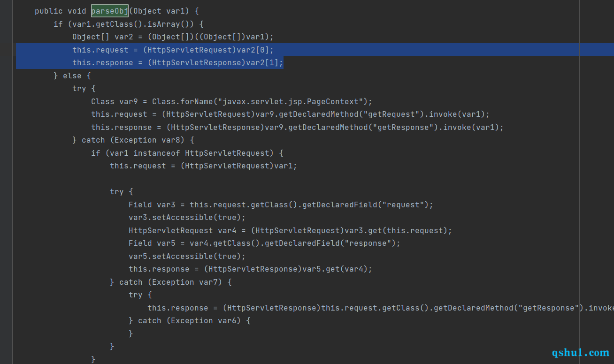Viewport: 614px width, 364px height.
Task: Click selected line assigning var2[1] to response
Action: 177,62
